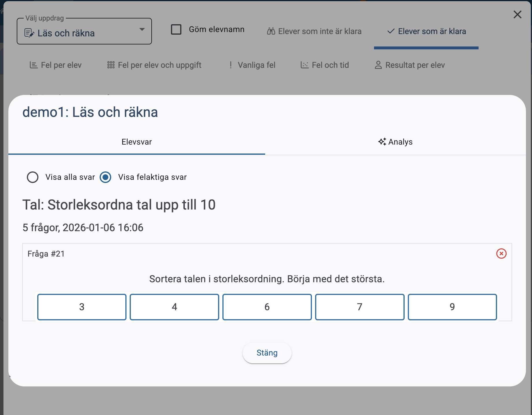Click the bar chart icon for Fel per elev
The width and height of the screenshot is (532, 415).
tap(34, 65)
